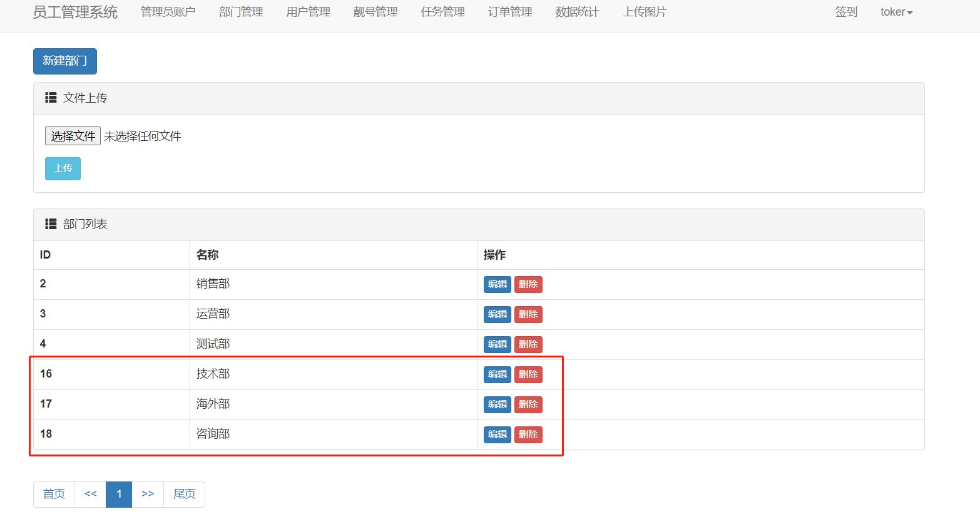Select page 1 in pagination
Image resolution: width=980 pixels, height=514 pixels.
119,494
